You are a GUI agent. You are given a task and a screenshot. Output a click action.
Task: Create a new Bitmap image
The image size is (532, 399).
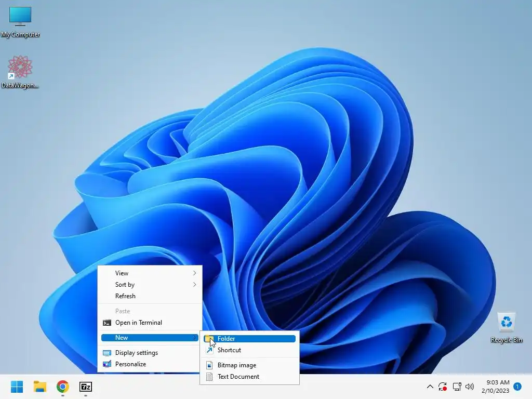250,365
